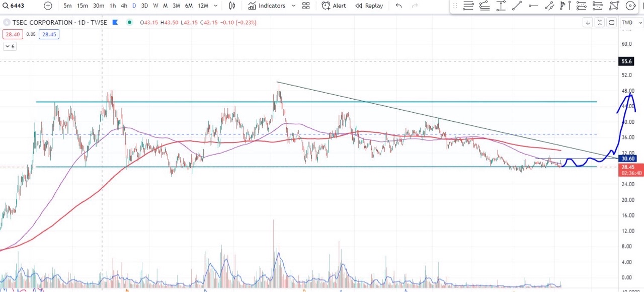
Task: Open the candlestick chart style selector
Action: click(x=232, y=6)
